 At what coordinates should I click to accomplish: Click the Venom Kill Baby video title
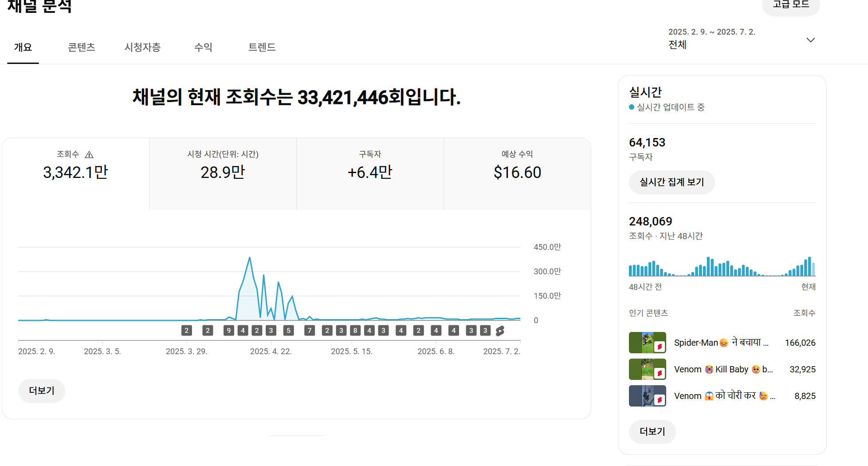[723, 369]
